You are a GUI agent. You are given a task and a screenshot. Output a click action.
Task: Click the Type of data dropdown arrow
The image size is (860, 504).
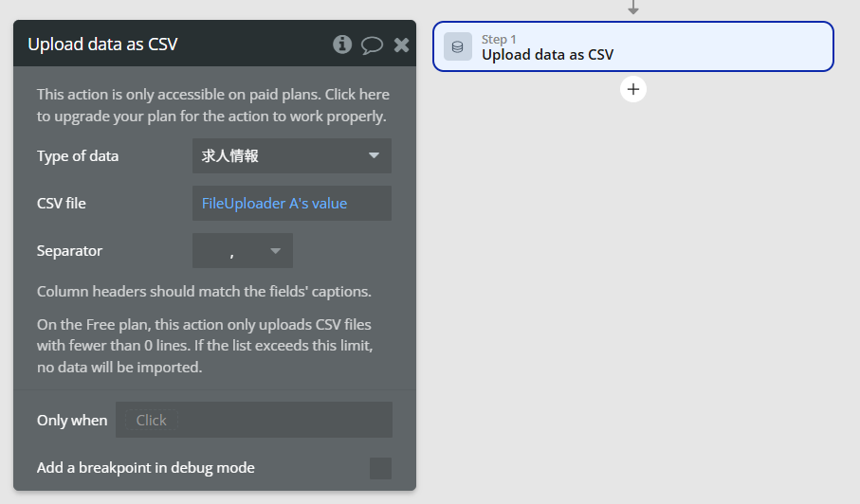click(374, 155)
